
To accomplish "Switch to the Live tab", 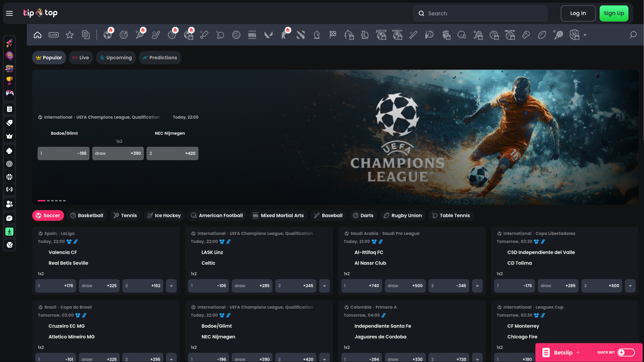I will click(81, 58).
